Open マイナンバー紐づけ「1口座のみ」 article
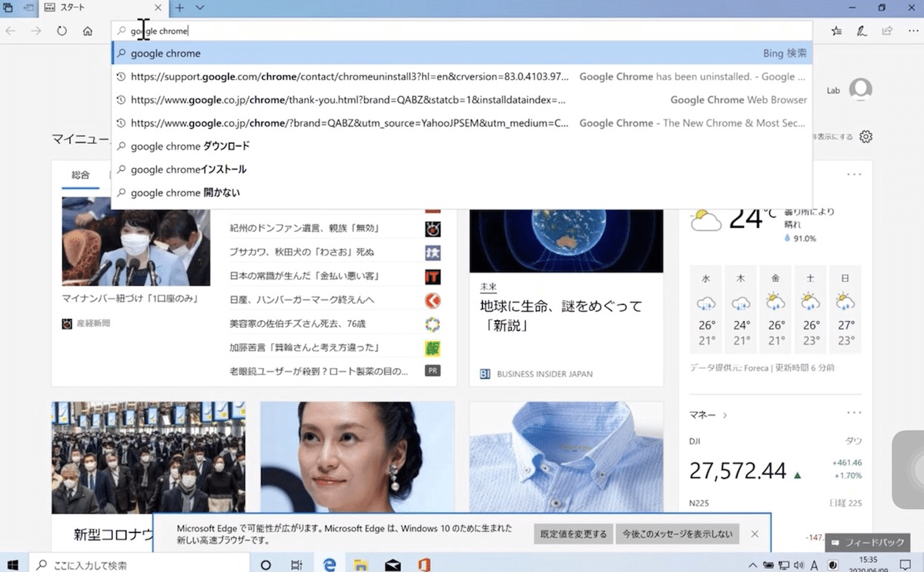This screenshot has width=924, height=572. (131, 299)
